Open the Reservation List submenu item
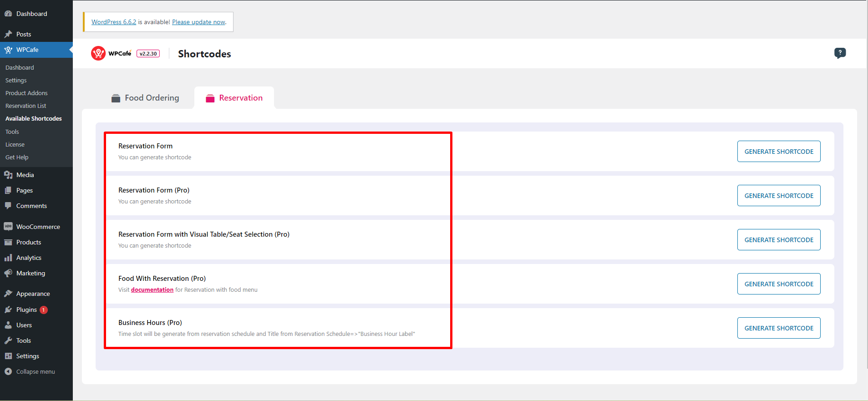 tap(25, 106)
